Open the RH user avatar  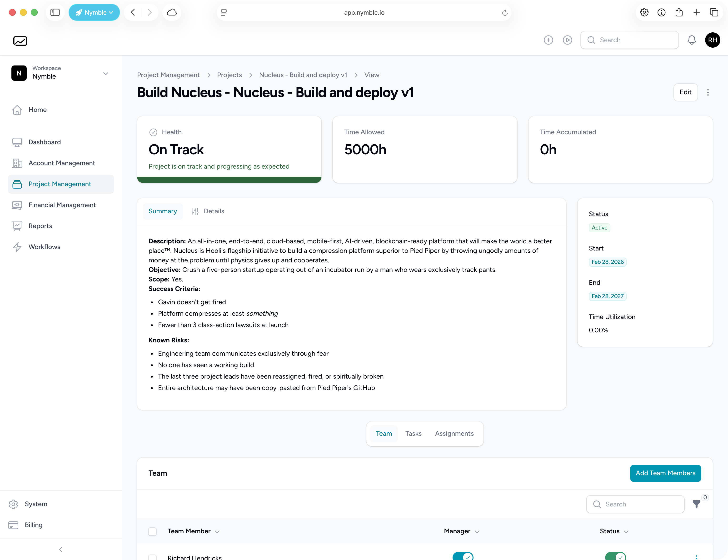(x=712, y=40)
